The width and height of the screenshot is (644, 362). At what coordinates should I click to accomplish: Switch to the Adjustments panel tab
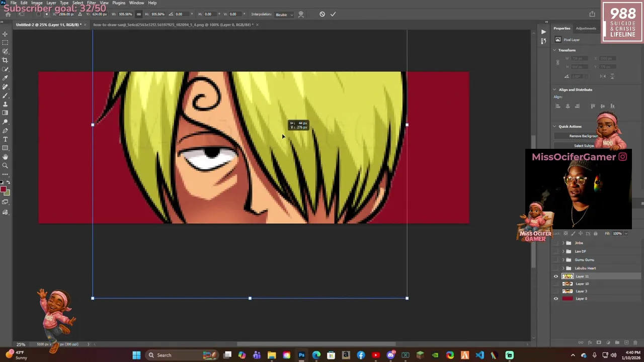(586, 28)
